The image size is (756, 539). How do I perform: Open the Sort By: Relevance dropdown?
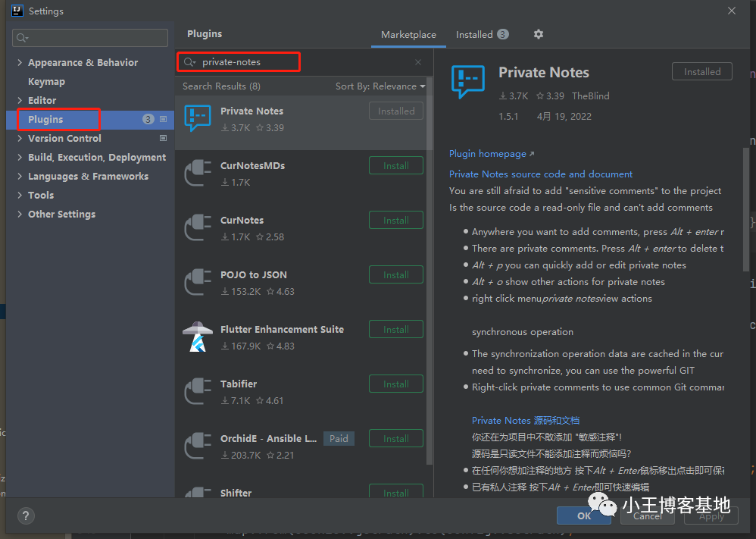(x=380, y=86)
